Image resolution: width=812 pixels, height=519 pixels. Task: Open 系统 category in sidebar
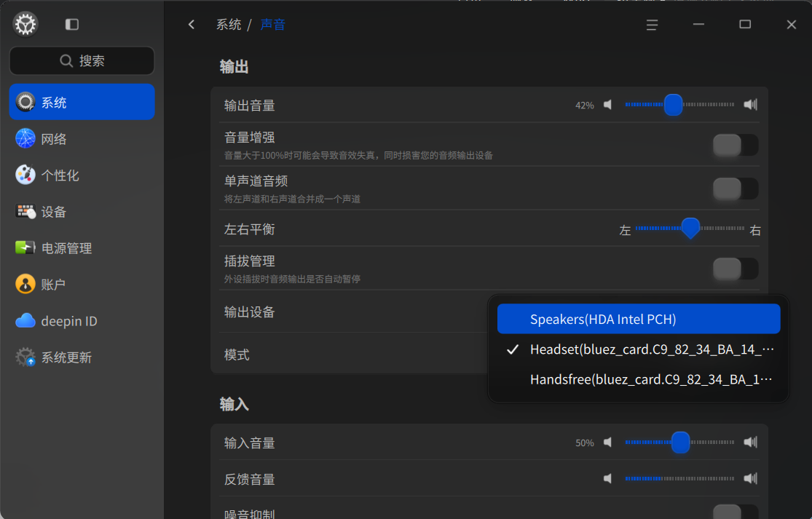[x=82, y=102]
